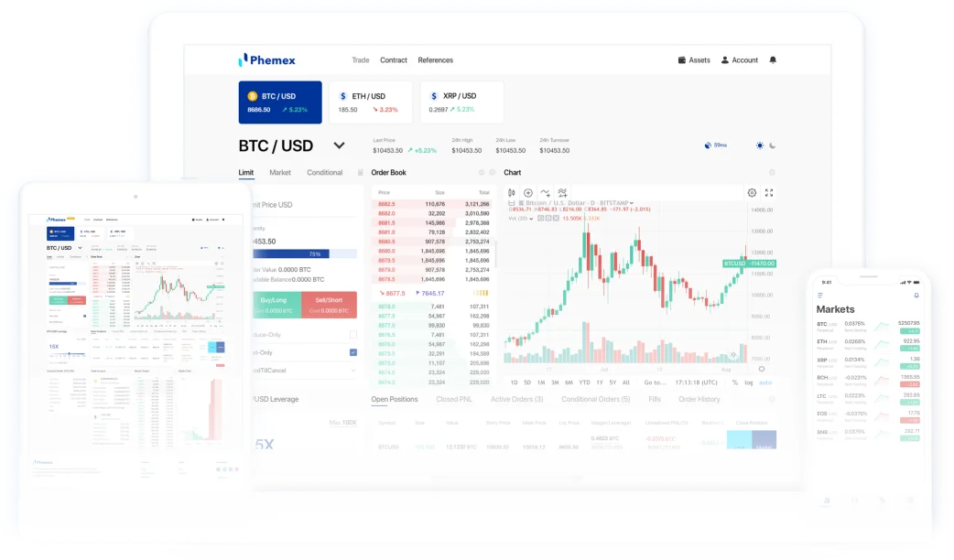Open the Conditional Orders (5) tab
The width and height of the screenshot is (954, 560).
point(596,400)
